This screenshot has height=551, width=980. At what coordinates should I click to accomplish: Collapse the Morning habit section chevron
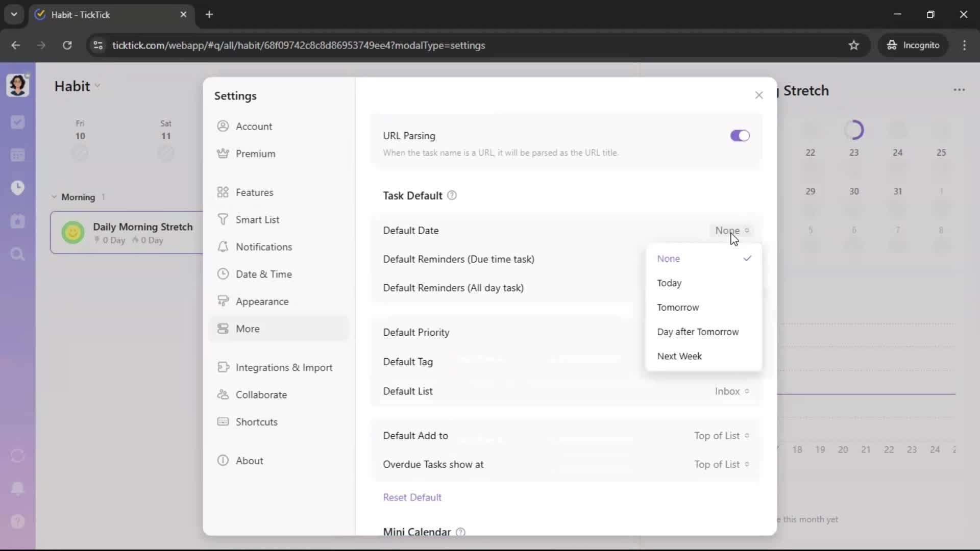pyautogui.click(x=54, y=197)
